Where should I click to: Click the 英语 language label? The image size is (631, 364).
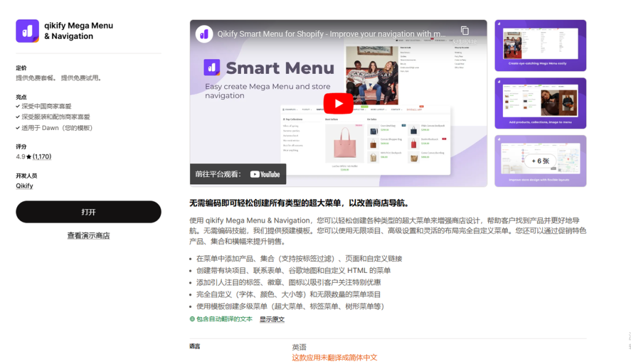point(298,347)
